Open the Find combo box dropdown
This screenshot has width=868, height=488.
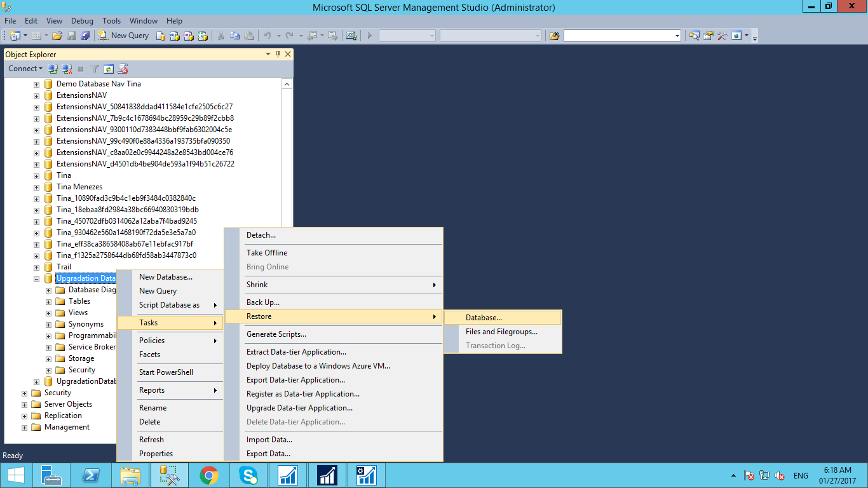coord(677,36)
